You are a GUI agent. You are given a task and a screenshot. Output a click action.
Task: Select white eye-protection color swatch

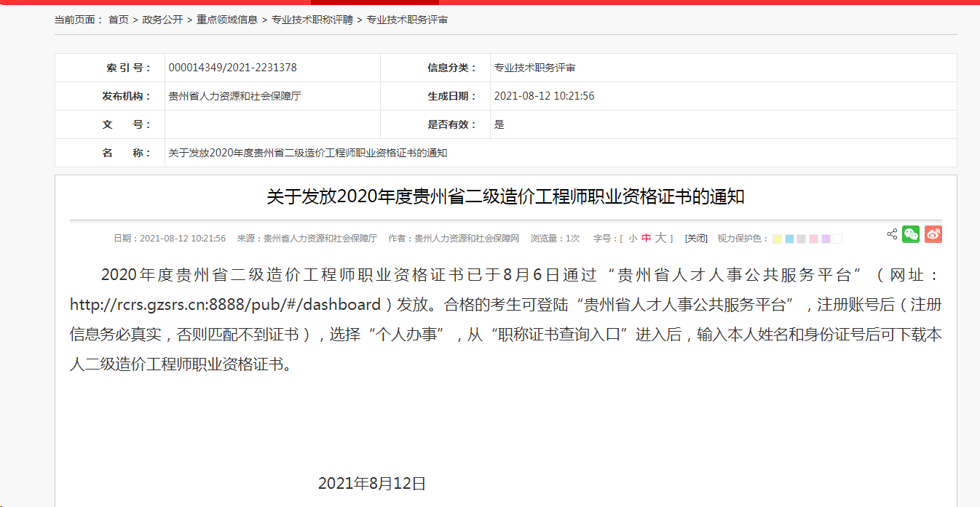pos(837,239)
